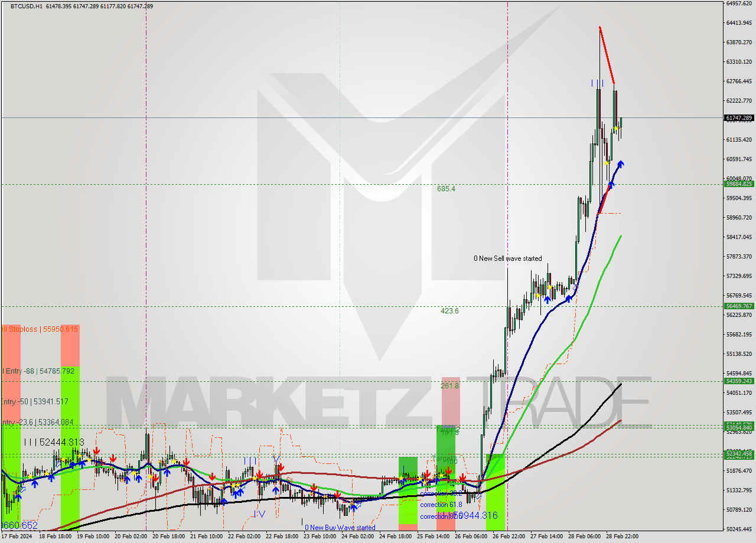Click the 27 Feb 14:00 time label
756x543 pixels.
click(x=546, y=537)
